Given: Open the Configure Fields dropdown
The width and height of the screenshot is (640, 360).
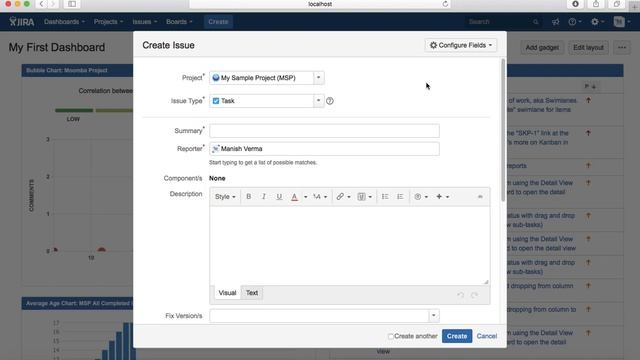Looking at the screenshot, I should (461, 45).
